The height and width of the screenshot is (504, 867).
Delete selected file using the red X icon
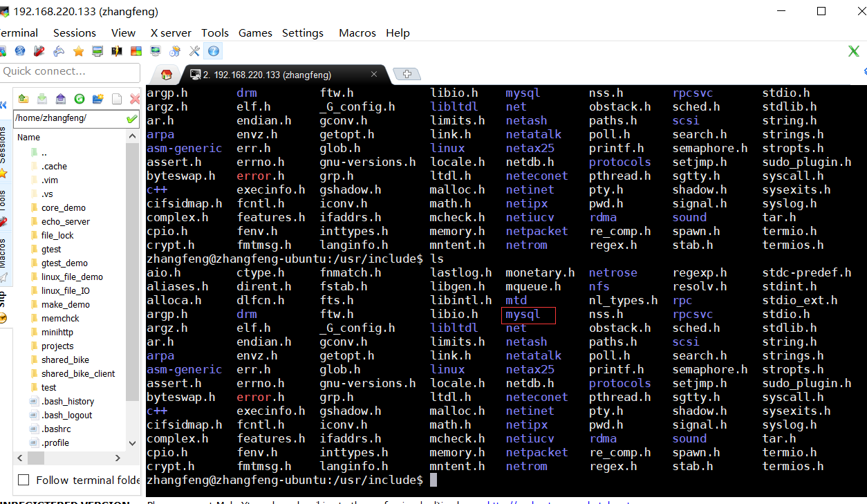point(136,98)
